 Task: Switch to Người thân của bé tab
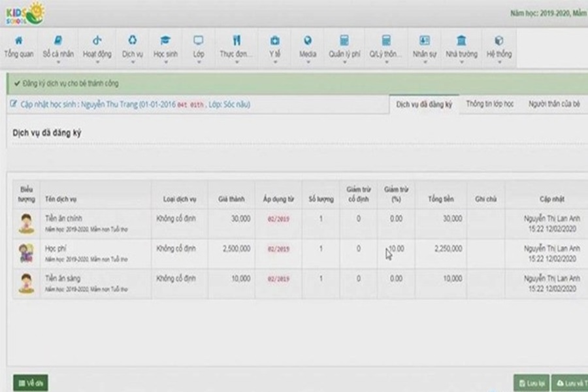coord(554,105)
